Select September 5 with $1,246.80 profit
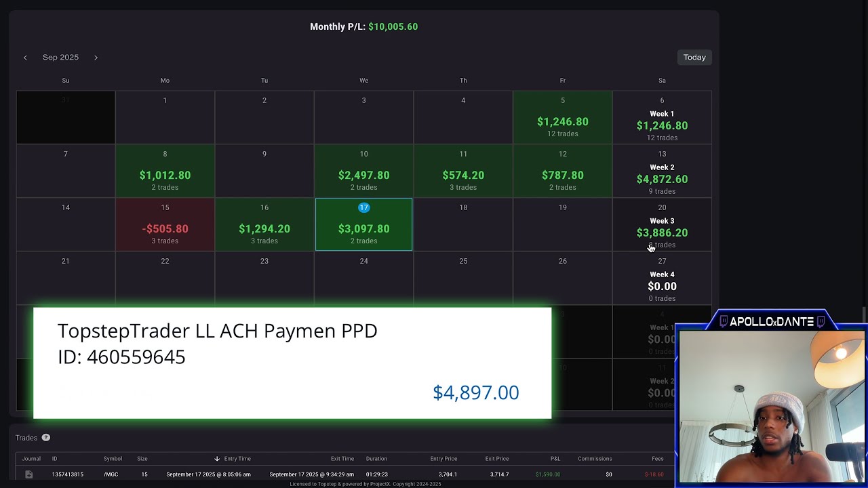Viewport: 868px width, 488px height. 563,117
